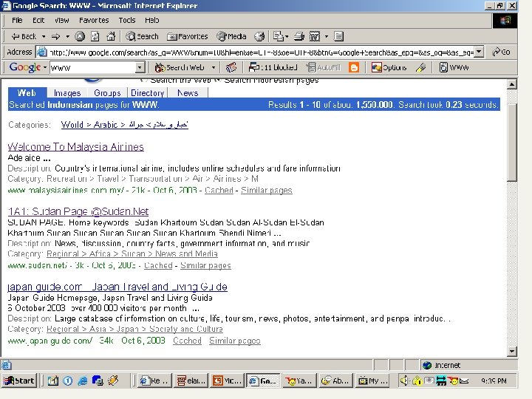Open the Welcome To Malaysia Airlines result
The width and height of the screenshot is (532, 399).
(x=75, y=146)
